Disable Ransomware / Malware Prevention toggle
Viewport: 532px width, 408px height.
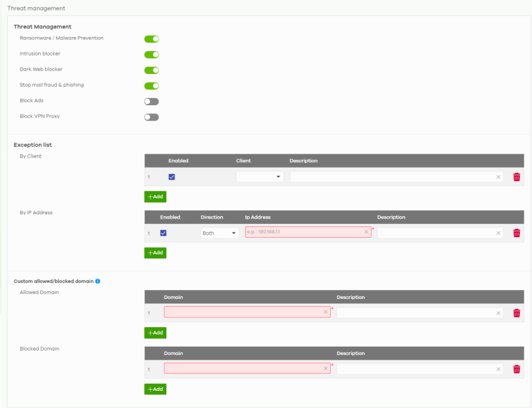pos(151,39)
